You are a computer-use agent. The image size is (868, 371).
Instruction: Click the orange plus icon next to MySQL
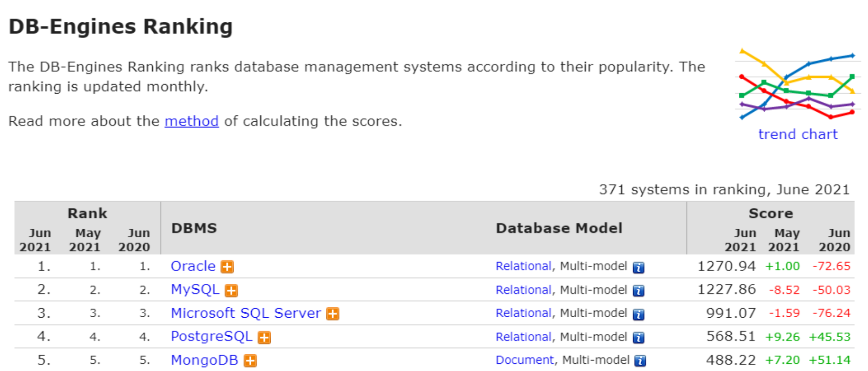[231, 291]
